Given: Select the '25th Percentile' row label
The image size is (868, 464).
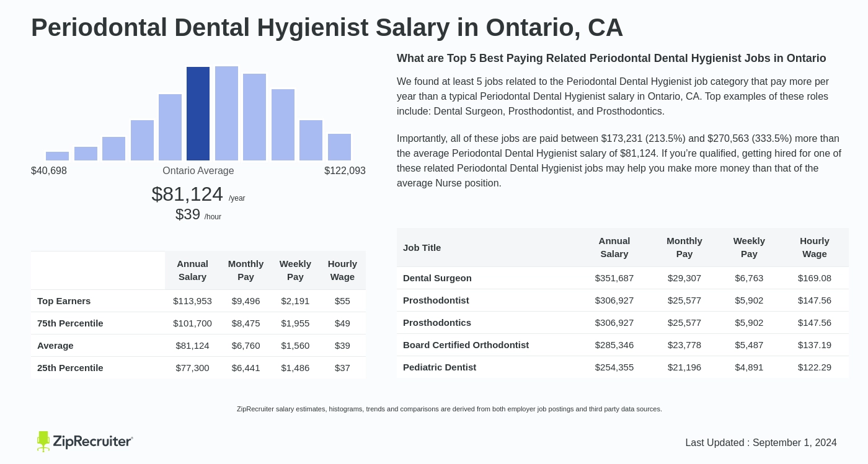Looking at the screenshot, I should (70, 368).
